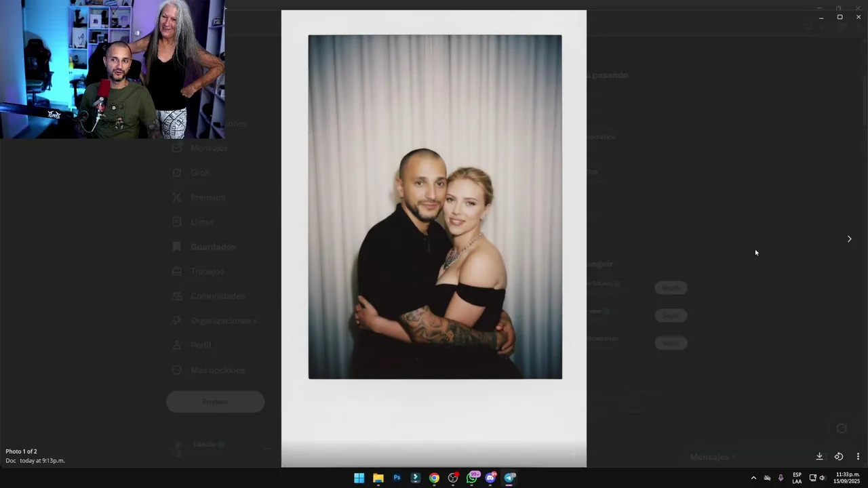The height and width of the screenshot is (488, 868).
Task: Rotate the photo using the rotate icon
Action: pyautogui.click(x=839, y=456)
